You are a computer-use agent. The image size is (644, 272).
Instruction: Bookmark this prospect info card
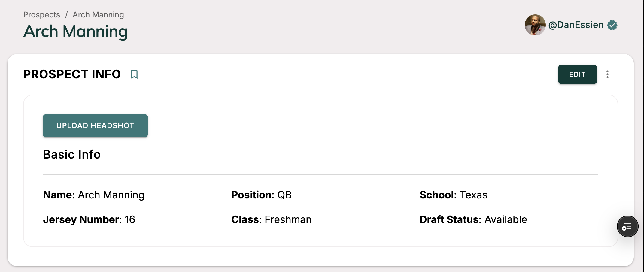click(x=134, y=74)
